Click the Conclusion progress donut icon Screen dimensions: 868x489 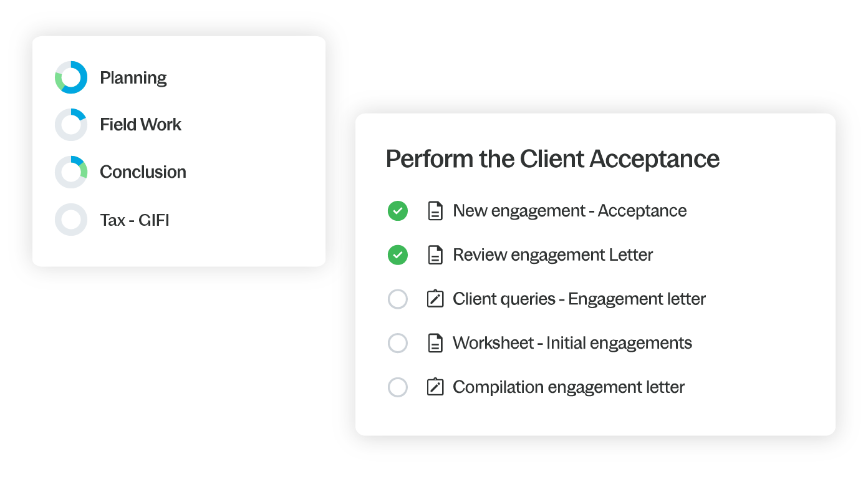(x=71, y=172)
